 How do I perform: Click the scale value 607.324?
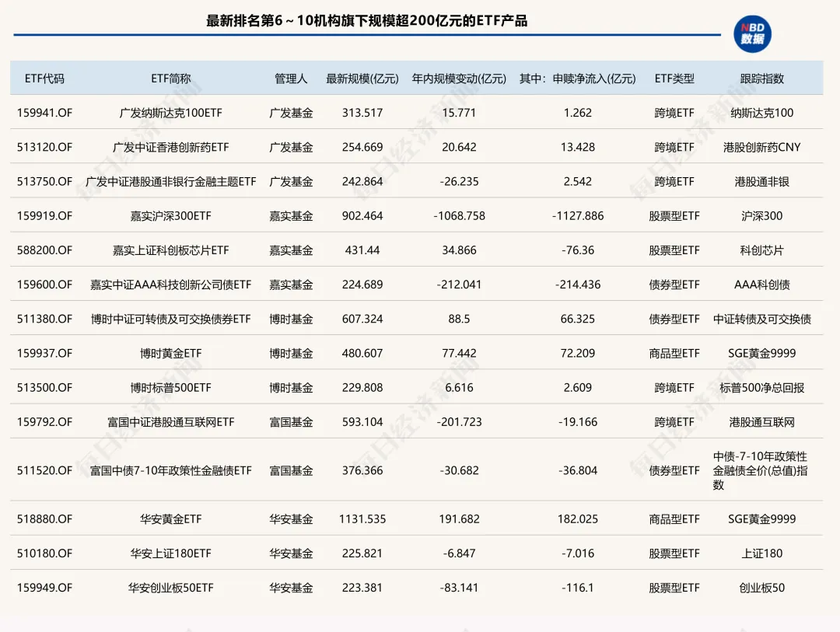(362, 319)
